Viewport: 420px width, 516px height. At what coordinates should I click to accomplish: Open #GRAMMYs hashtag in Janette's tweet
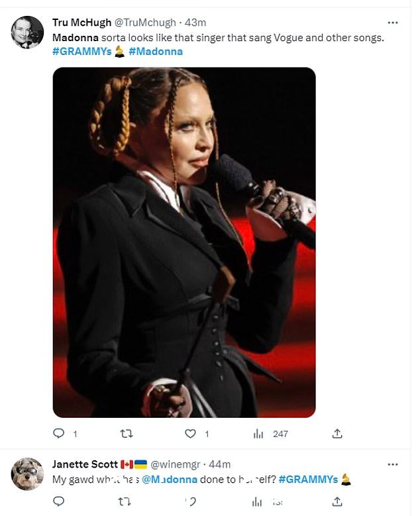(x=308, y=479)
